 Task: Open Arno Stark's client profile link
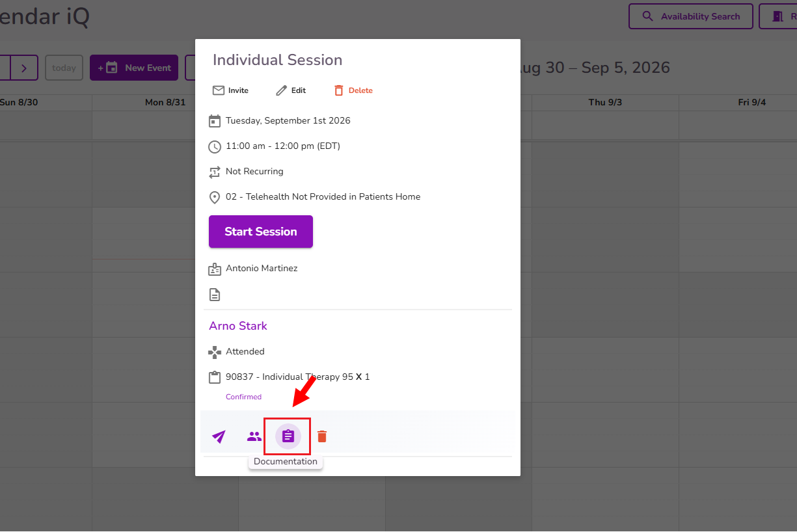(x=238, y=326)
